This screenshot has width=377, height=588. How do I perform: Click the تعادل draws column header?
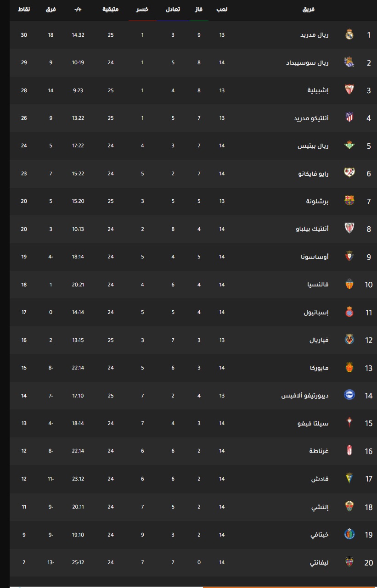tap(173, 9)
